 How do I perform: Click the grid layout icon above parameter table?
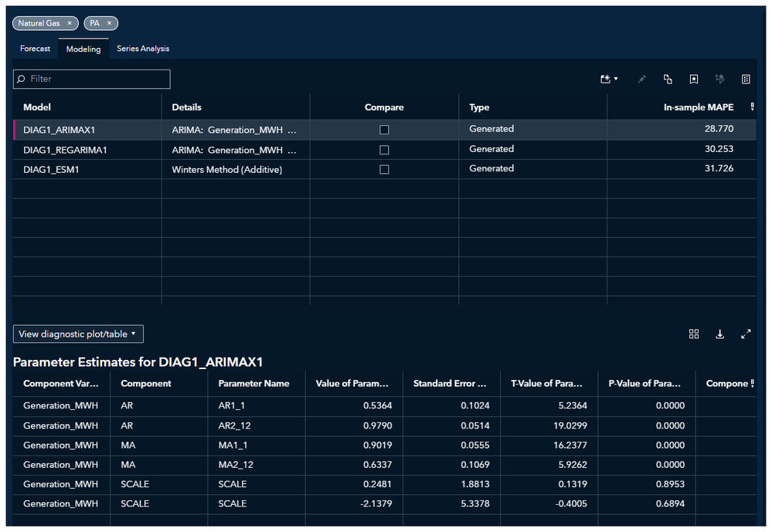(694, 334)
